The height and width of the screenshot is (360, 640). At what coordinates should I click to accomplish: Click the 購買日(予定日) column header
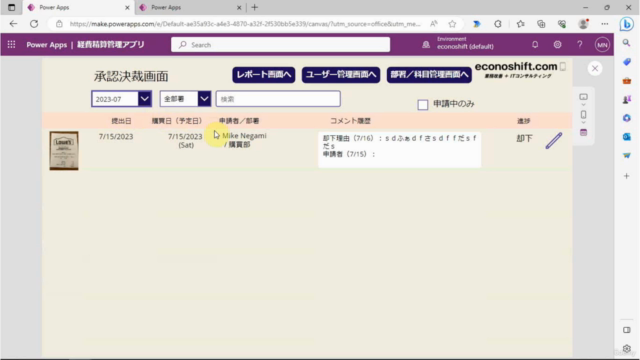pyautogui.click(x=177, y=121)
